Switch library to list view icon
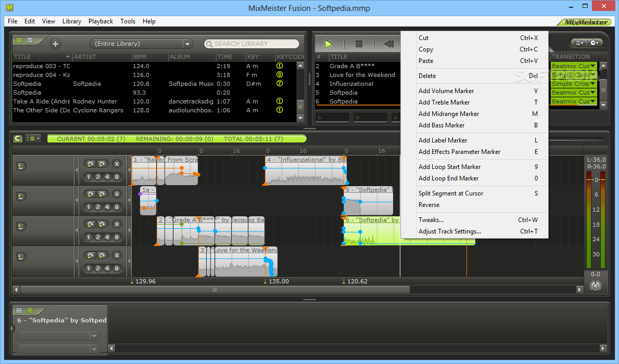The width and height of the screenshot is (619, 364). tap(19, 40)
